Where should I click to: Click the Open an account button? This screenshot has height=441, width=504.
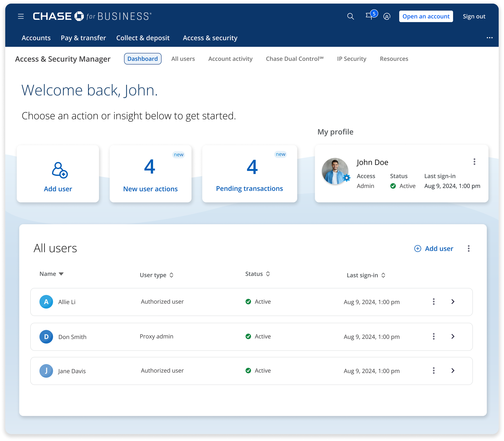click(426, 16)
